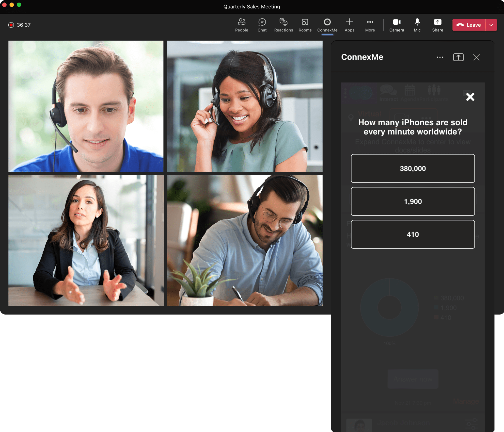The width and height of the screenshot is (504, 432).
Task: Click the Answer now button
Action: point(413,379)
